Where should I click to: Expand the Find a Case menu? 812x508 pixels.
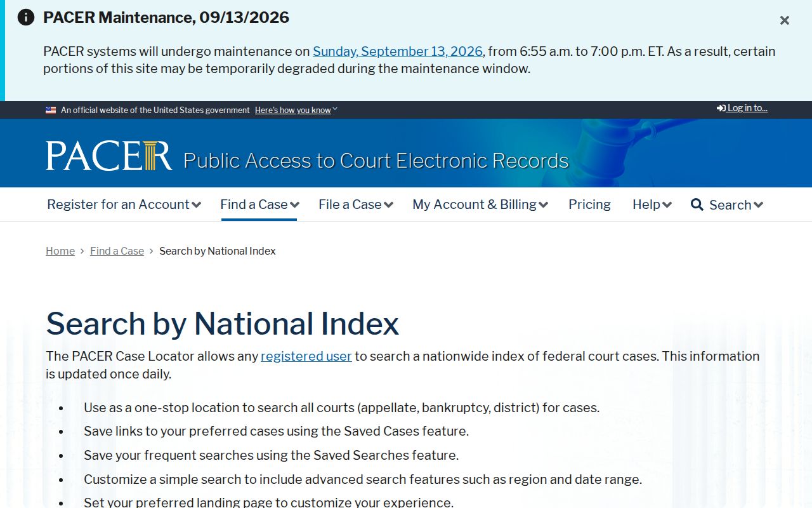(259, 204)
